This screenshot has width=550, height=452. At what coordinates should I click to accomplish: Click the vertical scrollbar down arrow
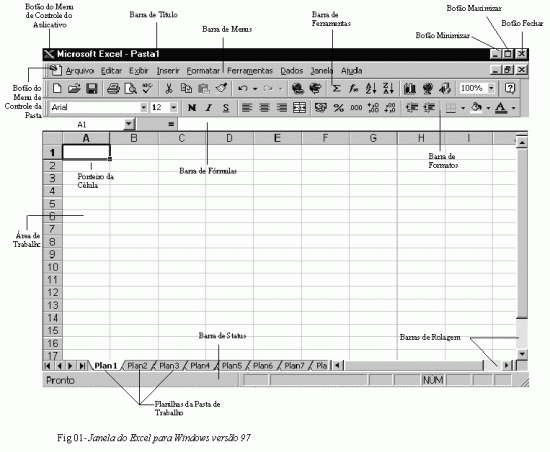coord(522,354)
